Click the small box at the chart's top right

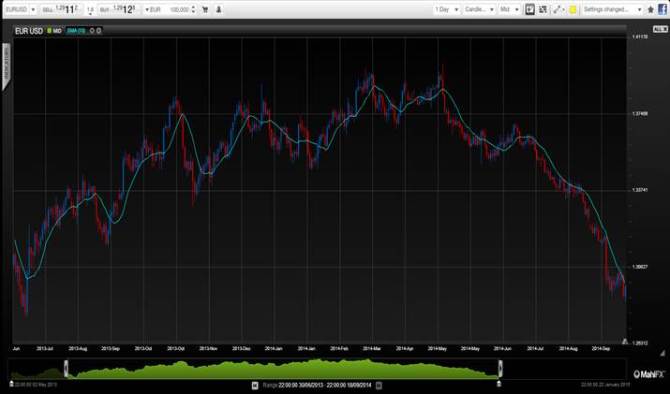[660, 29]
